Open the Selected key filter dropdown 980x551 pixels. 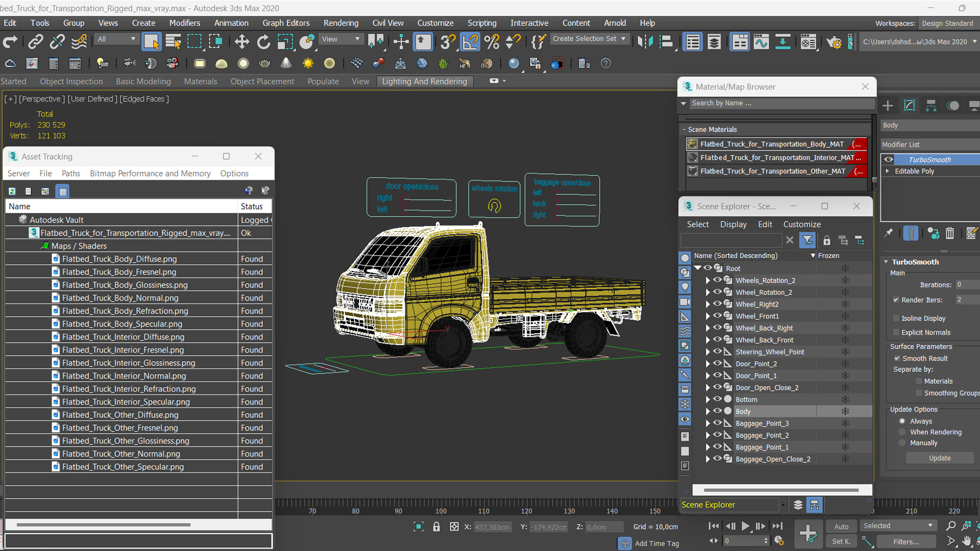click(x=898, y=525)
